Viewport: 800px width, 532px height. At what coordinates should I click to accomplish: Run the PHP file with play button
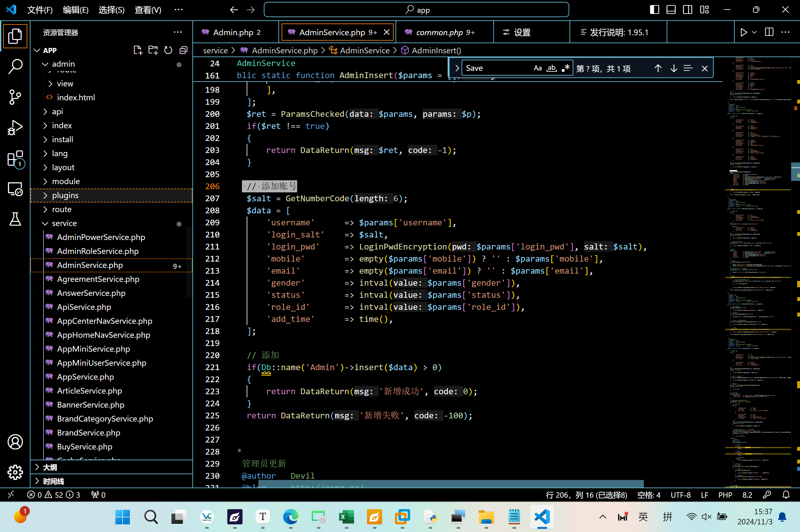[x=744, y=32]
